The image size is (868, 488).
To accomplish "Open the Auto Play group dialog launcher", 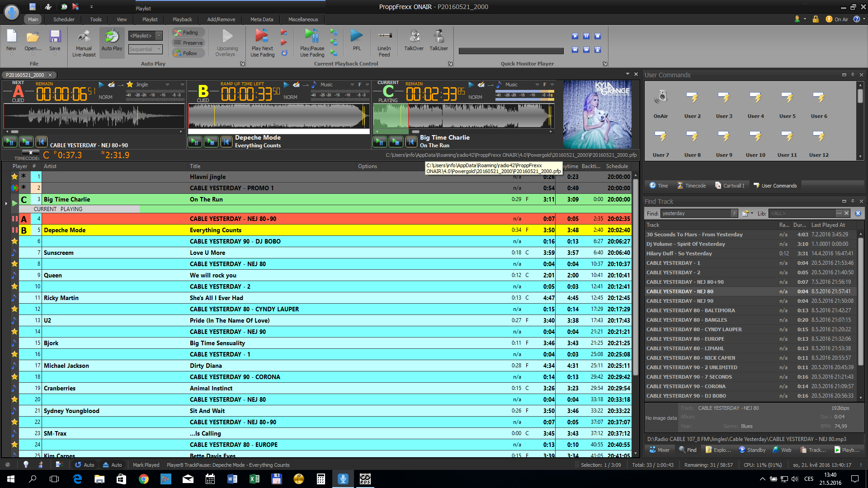I will [x=242, y=64].
